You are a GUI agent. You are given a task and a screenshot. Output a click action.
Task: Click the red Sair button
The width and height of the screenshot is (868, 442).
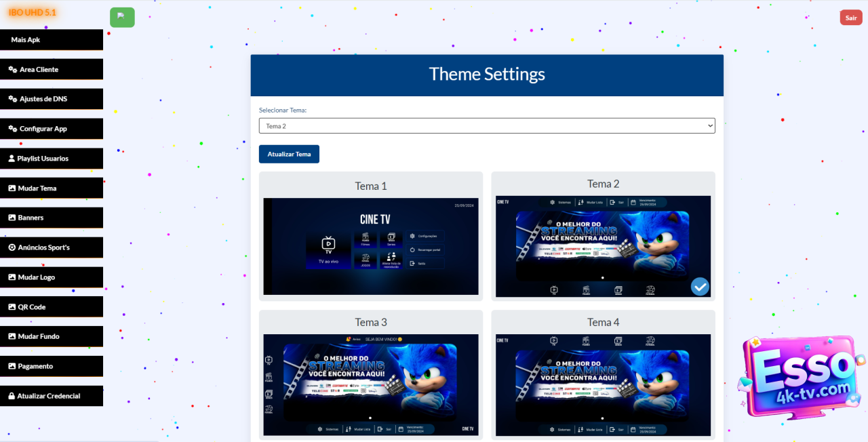point(850,18)
